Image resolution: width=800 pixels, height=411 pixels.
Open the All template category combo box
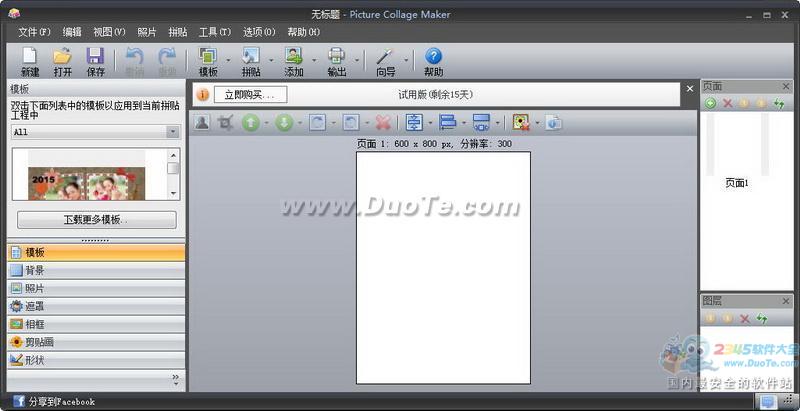[96, 132]
